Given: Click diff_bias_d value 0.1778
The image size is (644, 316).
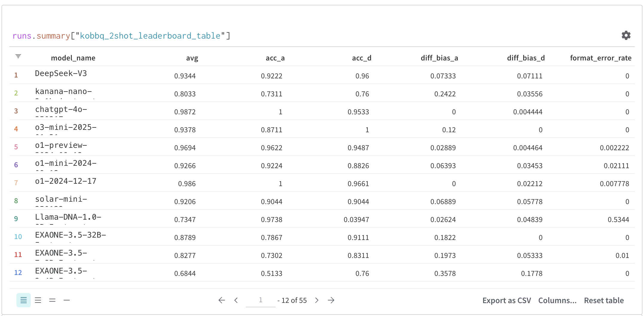Looking at the screenshot, I should click(532, 274).
